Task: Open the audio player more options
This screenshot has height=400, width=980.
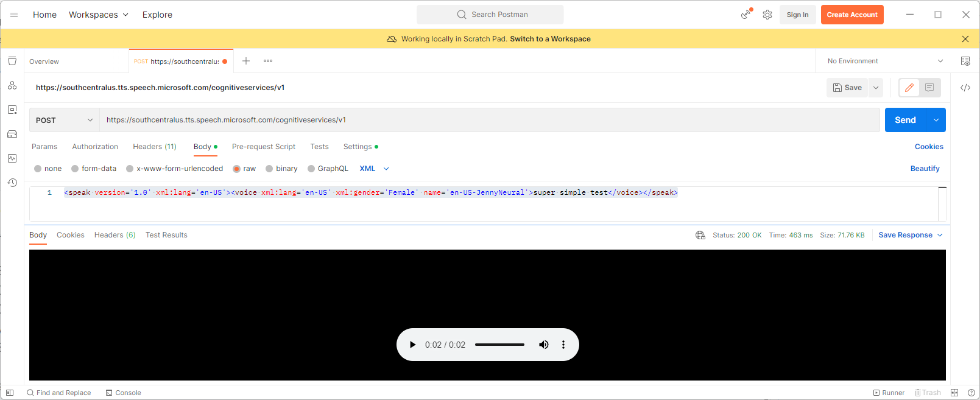Action: tap(563, 345)
